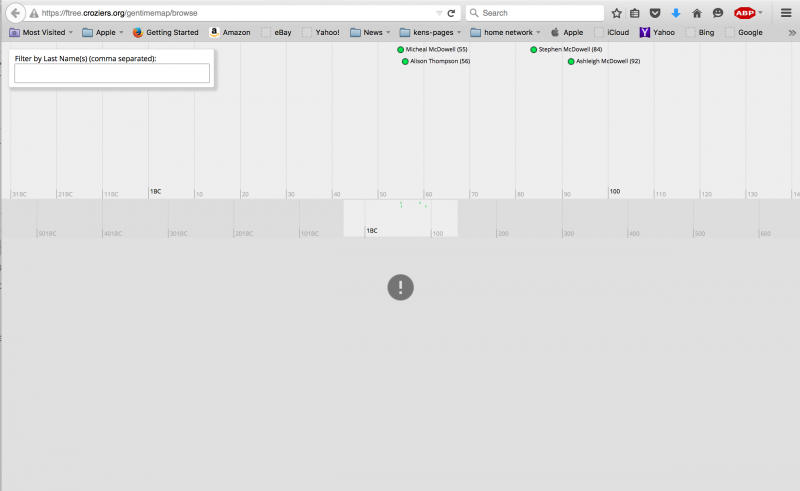The height and width of the screenshot is (491, 800).
Task: Expand the kens-pages bookmarks folder
Action: 430,32
